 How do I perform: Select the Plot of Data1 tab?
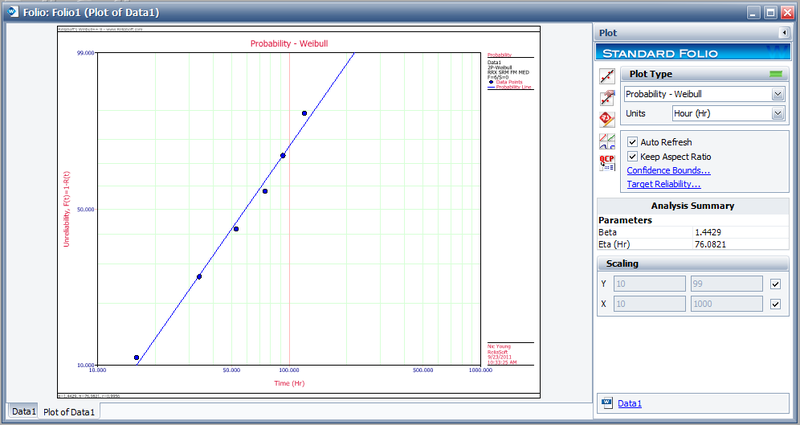[x=69, y=412]
